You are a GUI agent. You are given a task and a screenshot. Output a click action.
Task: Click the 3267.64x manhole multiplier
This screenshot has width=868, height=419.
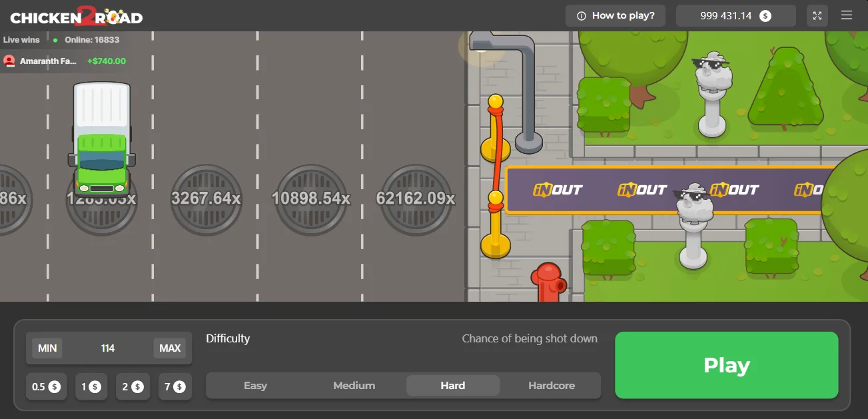207,199
